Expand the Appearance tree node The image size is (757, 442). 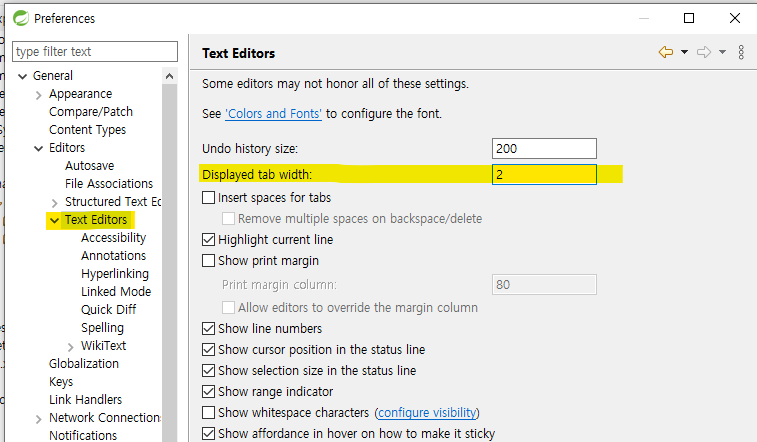(39, 95)
